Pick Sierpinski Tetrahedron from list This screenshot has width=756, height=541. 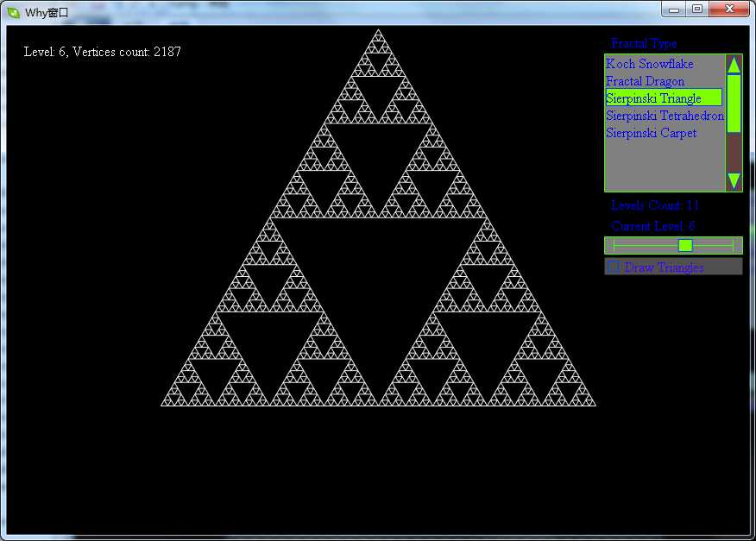coord(665,116)
